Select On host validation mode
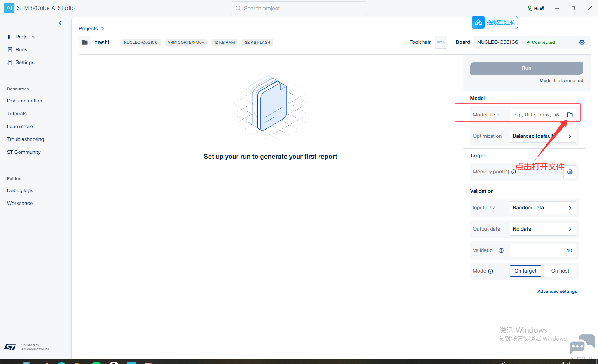 [x=560, y=271]
